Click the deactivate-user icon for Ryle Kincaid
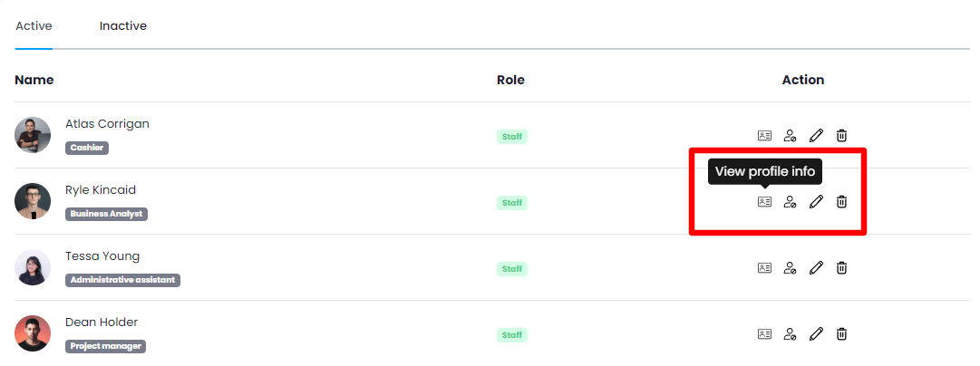The width and height of the screenshot is (980, 366). pos(790,202)
